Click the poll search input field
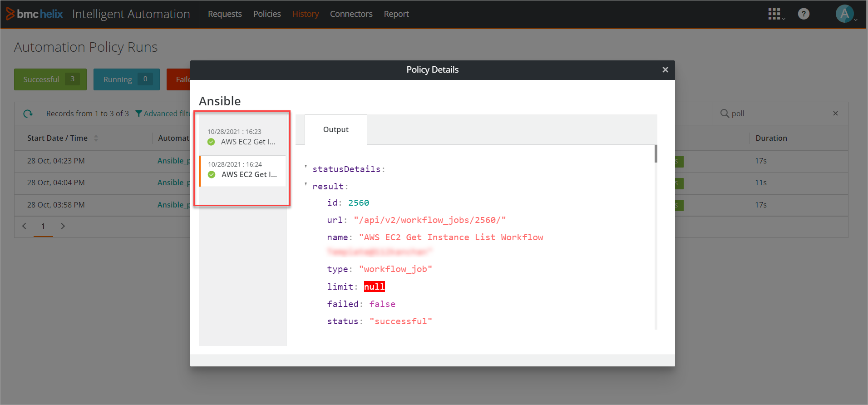The image size is (868, 405). (x=779, y=114)
